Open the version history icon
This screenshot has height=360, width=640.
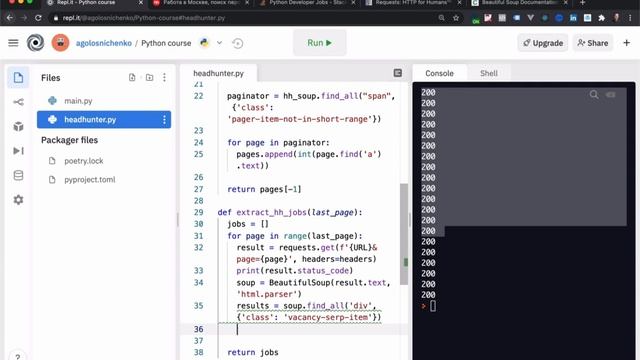238,43
